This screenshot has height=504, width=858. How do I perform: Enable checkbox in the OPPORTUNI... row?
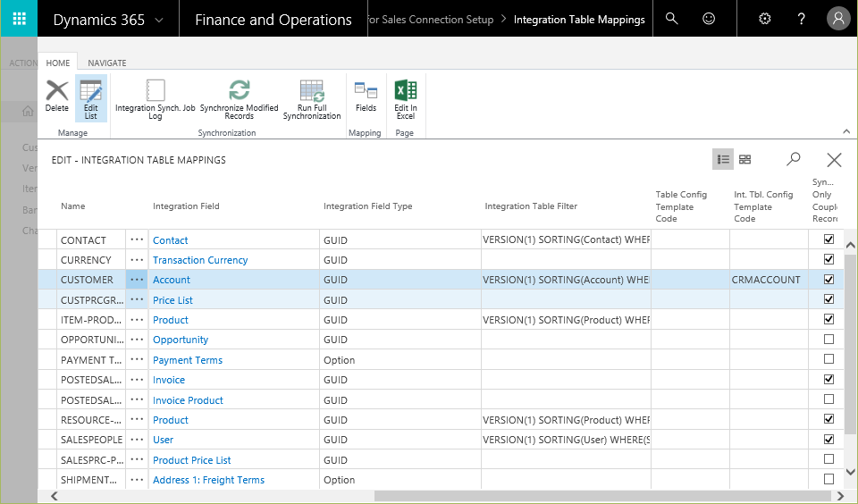click(829, 339)
